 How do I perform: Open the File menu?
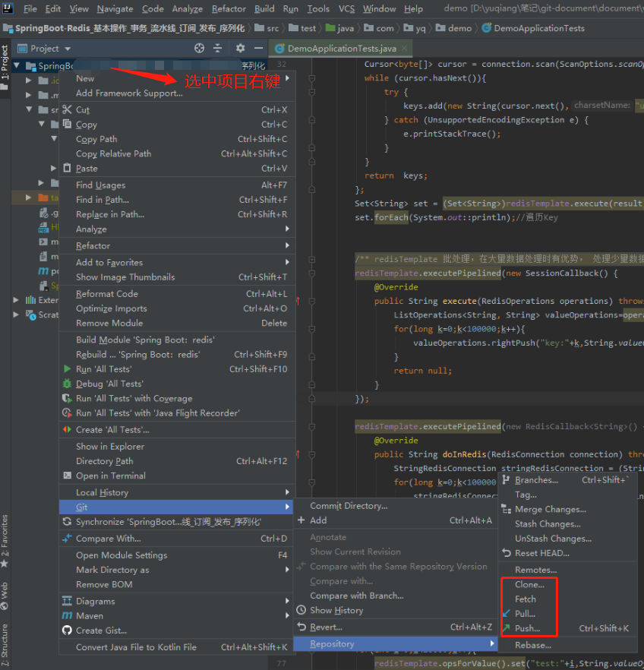click(30, 8)
